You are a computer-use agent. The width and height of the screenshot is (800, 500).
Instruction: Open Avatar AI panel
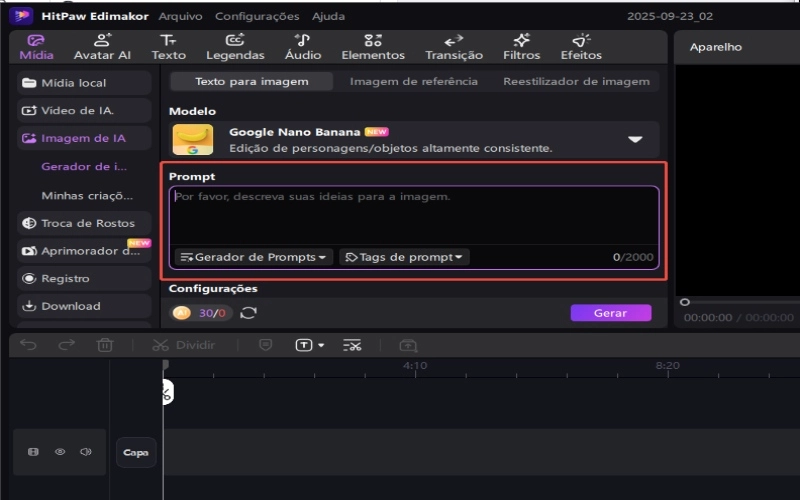coord(102,47)
